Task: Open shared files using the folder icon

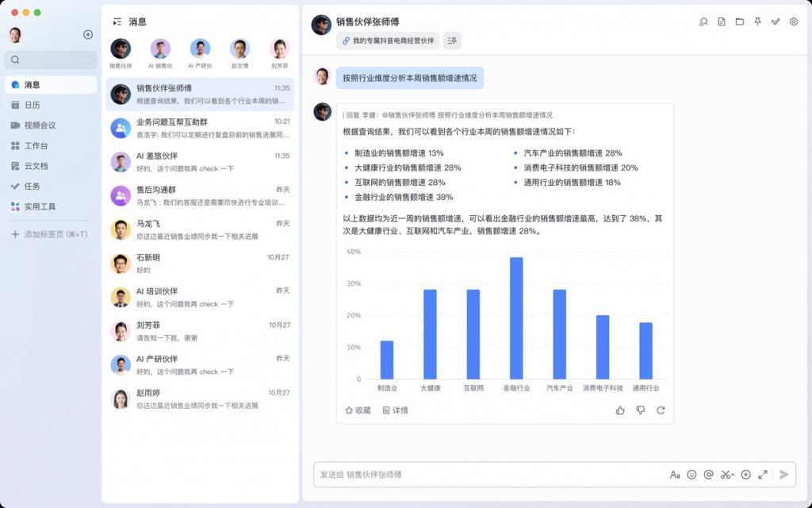Action: (739, 22)
